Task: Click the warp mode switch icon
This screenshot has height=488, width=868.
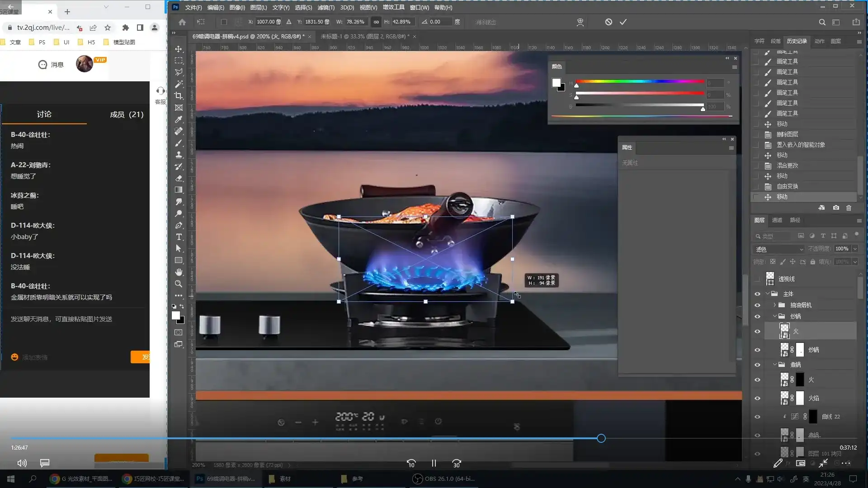Action: (x=580, y=22)
